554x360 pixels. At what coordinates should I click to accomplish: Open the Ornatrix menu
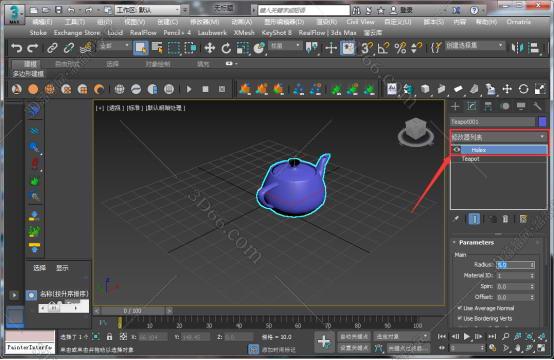tap(518, 22)
